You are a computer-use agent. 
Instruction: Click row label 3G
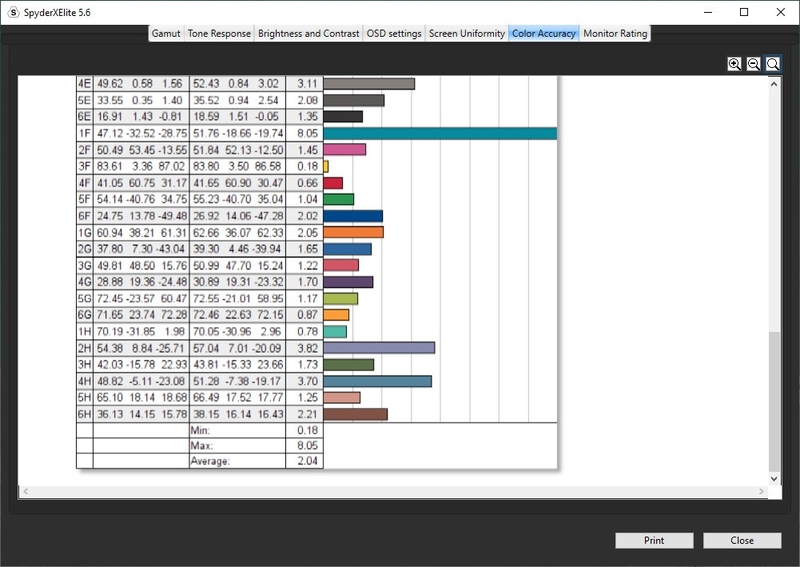click(x=85, y=266)
